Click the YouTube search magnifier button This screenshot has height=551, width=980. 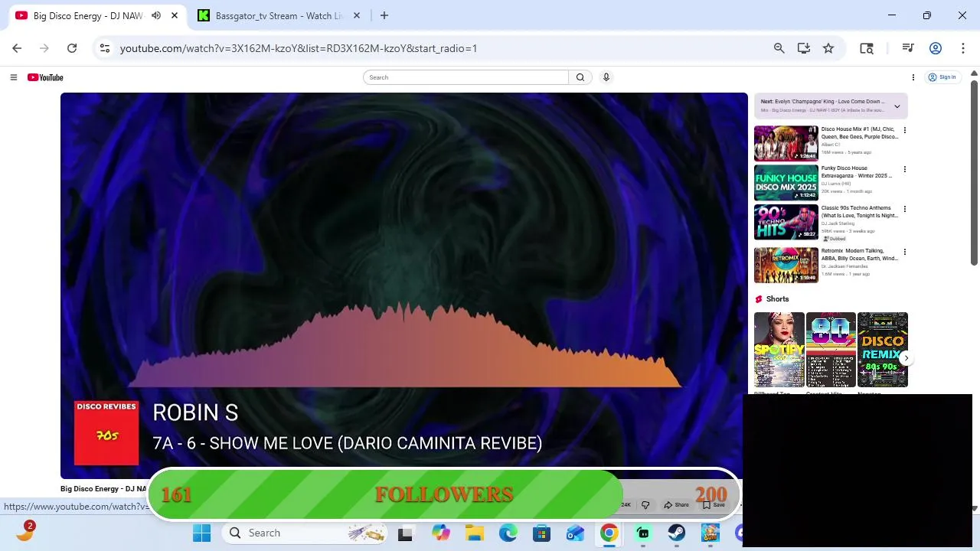(x=580, y=77)
